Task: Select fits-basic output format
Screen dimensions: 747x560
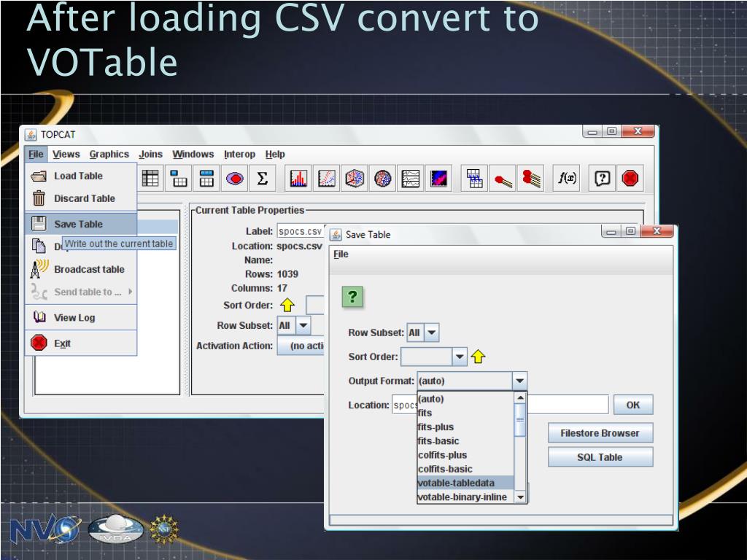Action: coord(465,441)
